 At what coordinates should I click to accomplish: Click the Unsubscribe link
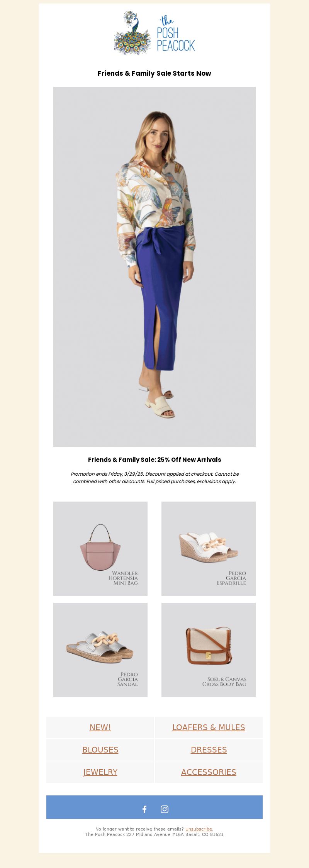click(199, 829)
